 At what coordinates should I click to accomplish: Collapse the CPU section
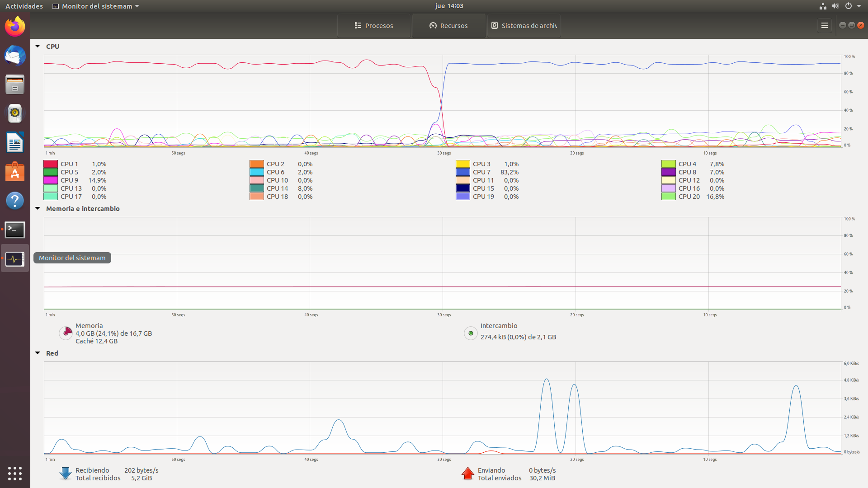pyautogui.click(x=38, y=46)
